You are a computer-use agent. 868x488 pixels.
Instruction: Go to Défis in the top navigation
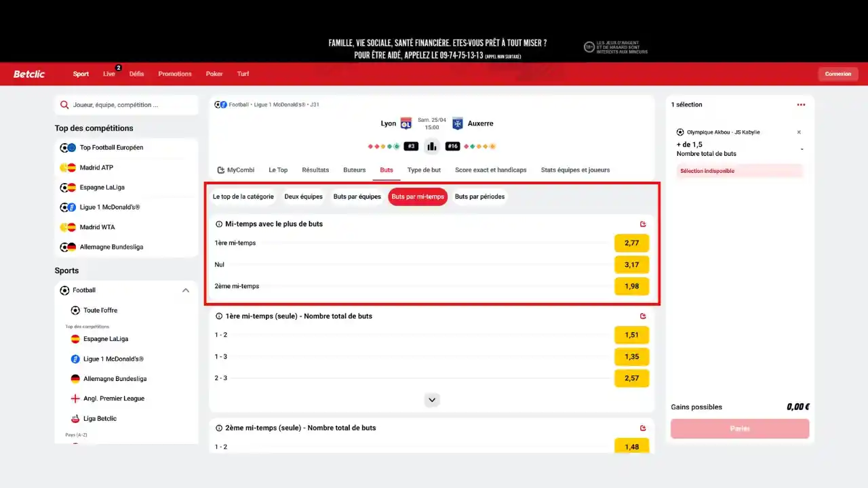tap(136, 74)
